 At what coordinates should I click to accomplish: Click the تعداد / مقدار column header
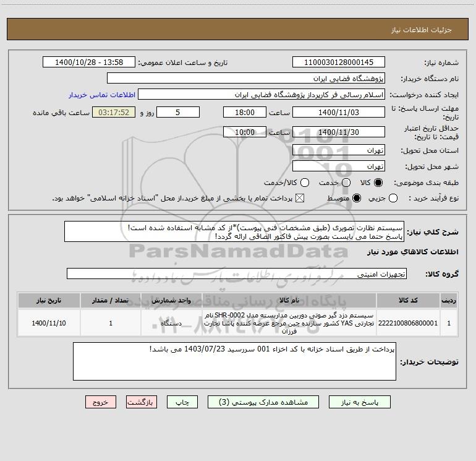pos(111,300)
